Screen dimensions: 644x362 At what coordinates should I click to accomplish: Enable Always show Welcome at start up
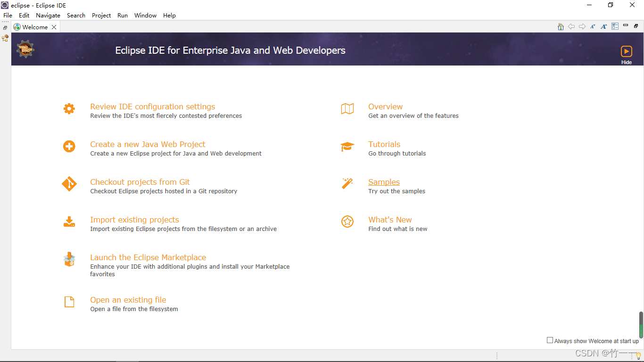(550, 340)
